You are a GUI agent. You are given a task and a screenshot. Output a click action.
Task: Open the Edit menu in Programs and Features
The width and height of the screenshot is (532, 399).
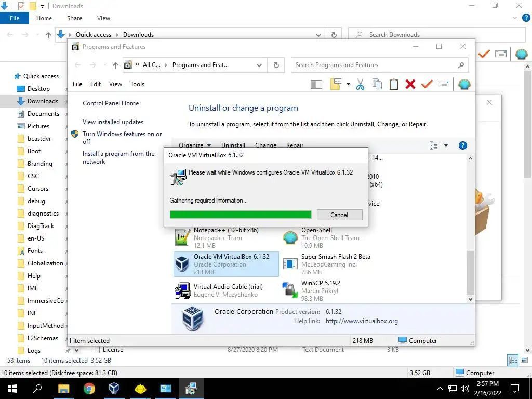point(96,84)
